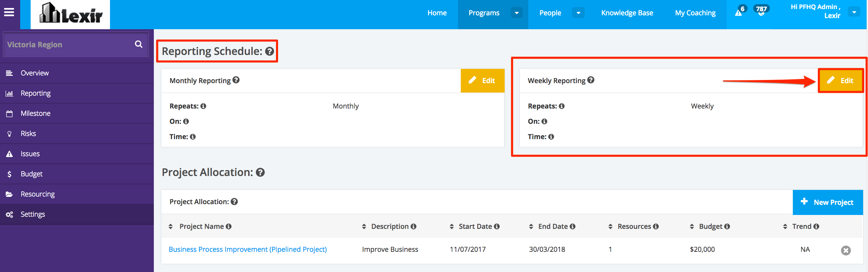
Task: Open Reporting in the sidebar
Action: pyautogui.click(x=77, y=93)
